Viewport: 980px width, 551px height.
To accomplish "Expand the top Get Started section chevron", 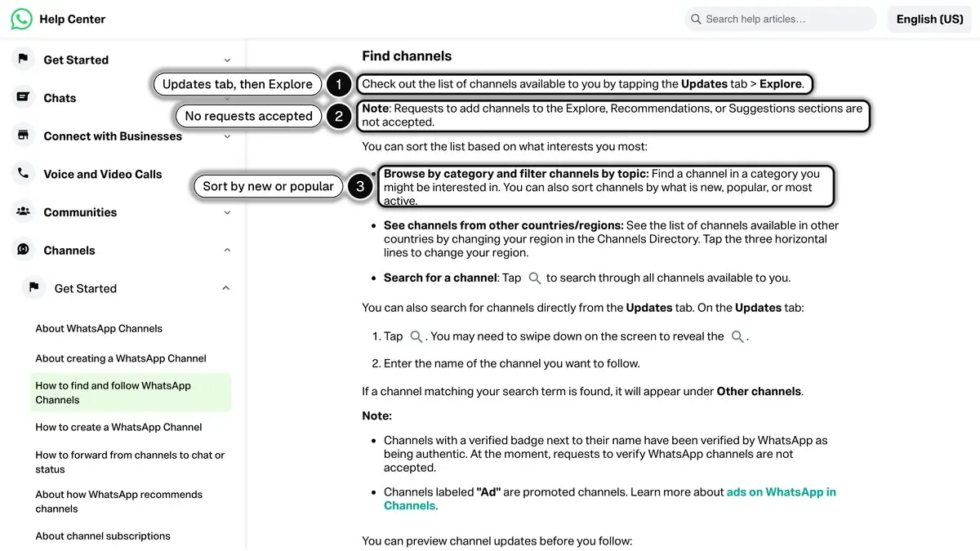I will [x=227, y=60].
